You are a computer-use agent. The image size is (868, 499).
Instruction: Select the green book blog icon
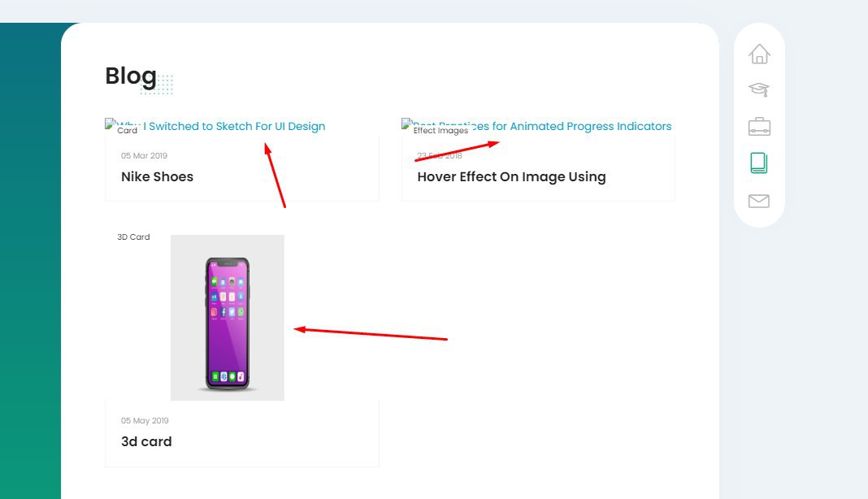tap(759, 163)
